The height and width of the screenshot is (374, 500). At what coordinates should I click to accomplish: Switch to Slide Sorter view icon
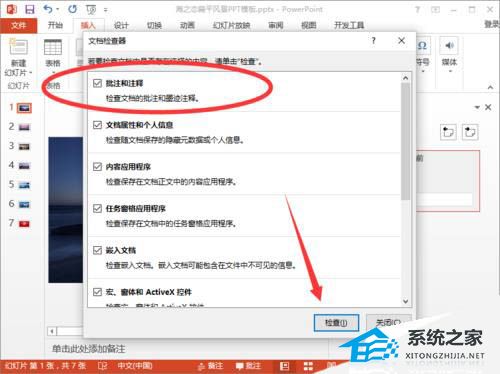point(308,366)
